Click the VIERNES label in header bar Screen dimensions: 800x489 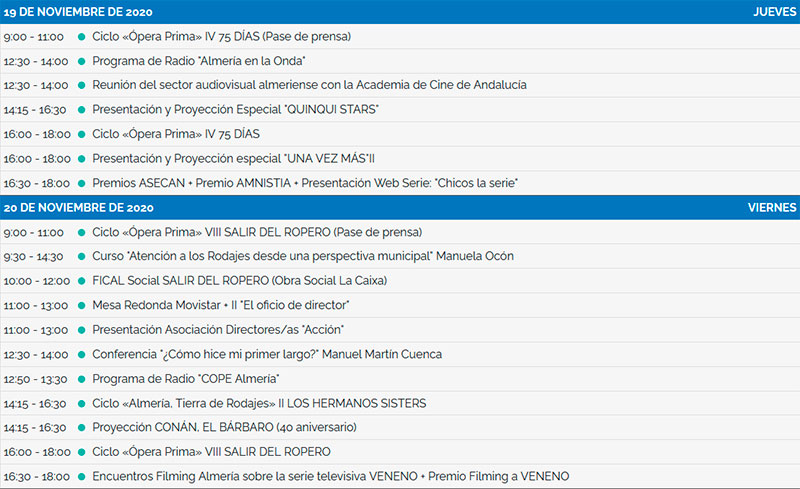coord(772,208)
